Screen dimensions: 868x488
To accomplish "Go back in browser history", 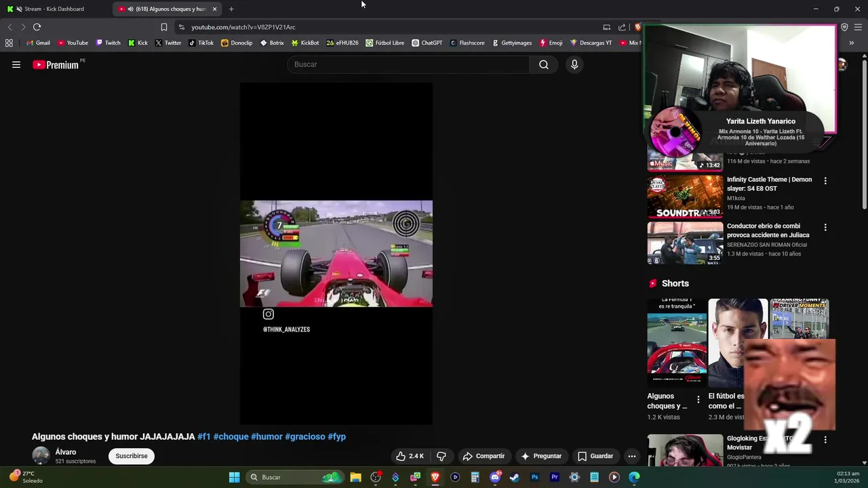I will click(9, 27).
